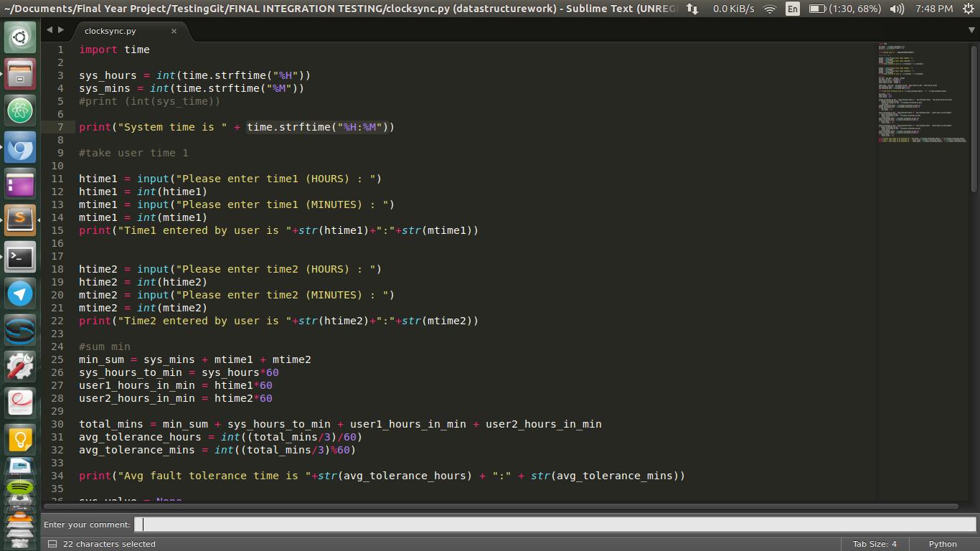The height and width of the screenshot is (551, 980).
Task: Click the horizontal editor scrollbar
Action: [x=502, y=507]
